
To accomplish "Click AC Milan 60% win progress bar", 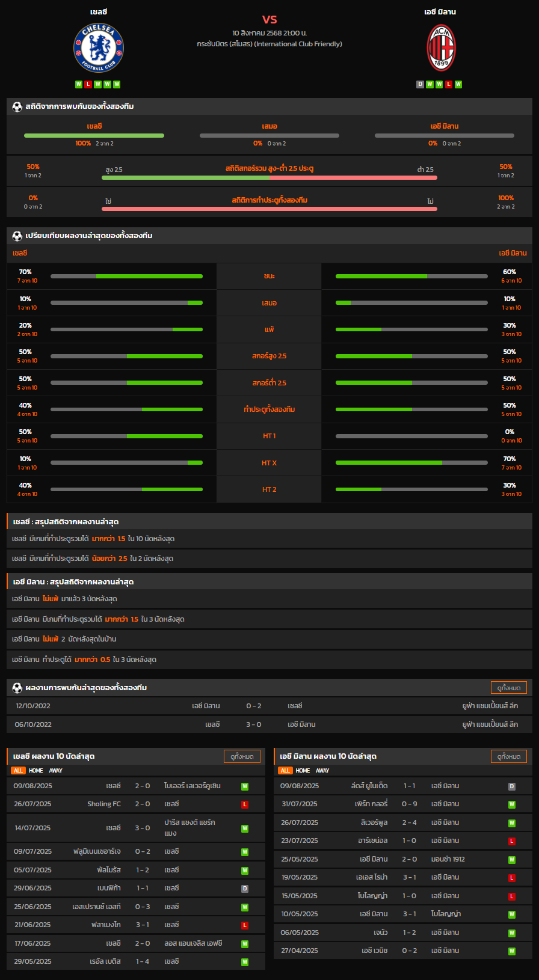I will tap(411, 277).
